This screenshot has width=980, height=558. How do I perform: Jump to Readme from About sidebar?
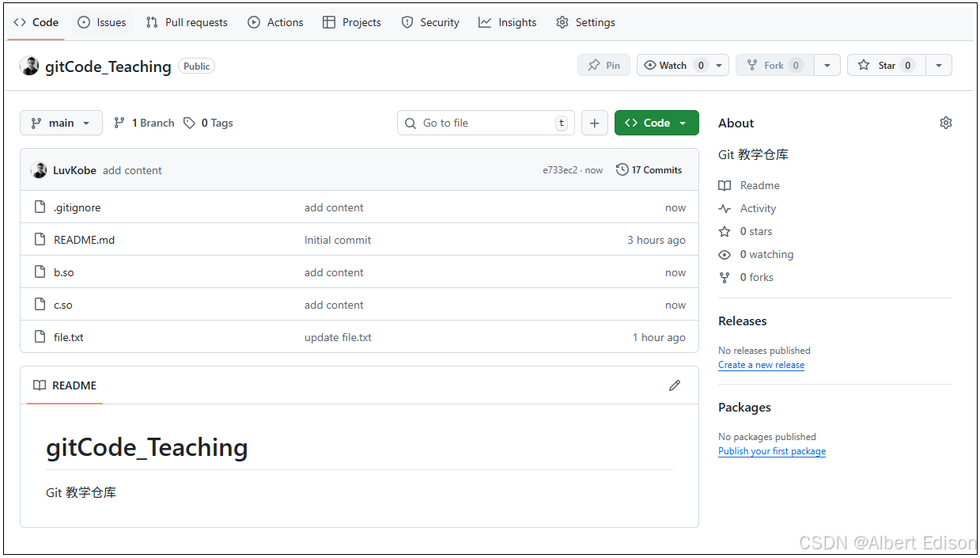[749, 185]
